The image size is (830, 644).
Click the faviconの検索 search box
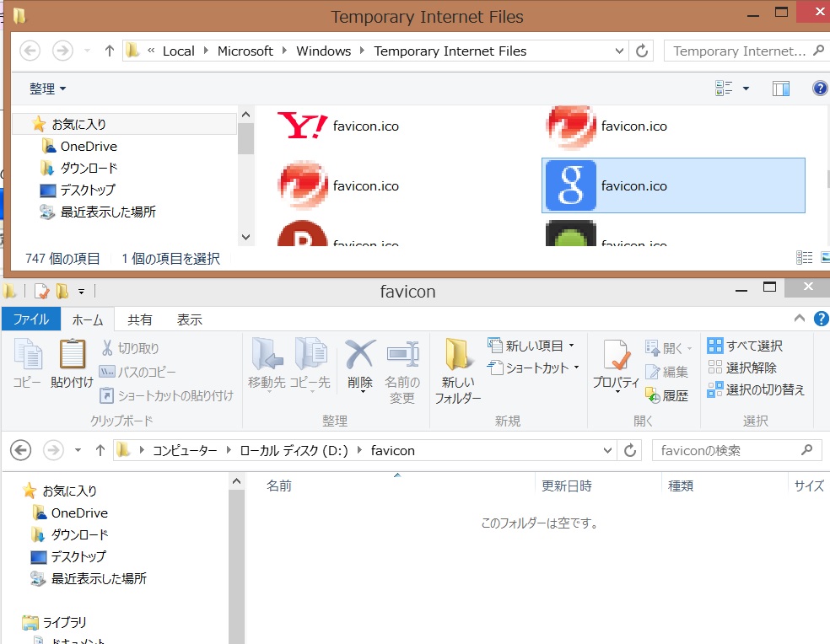coord(737,450)
